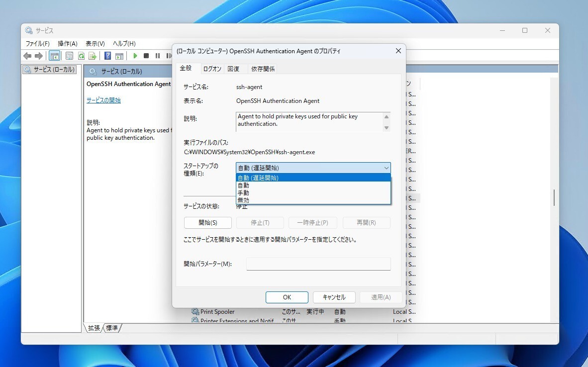The width and height of the screenshot is (588, 367).
Task: Open the 依存関係 tab
Action: click(263, 69)
